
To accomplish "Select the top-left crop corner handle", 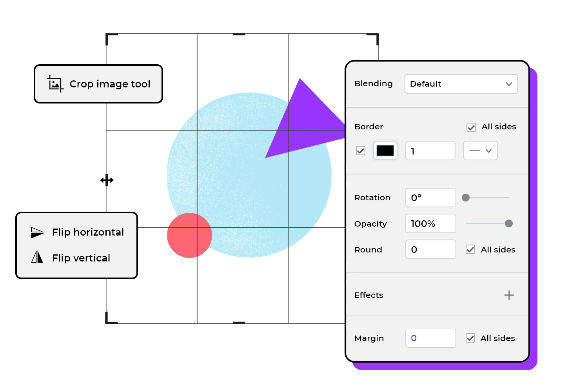I will coord(111,39).
